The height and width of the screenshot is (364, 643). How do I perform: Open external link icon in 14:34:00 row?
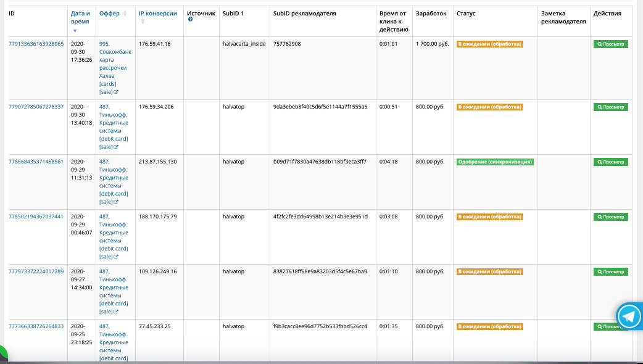click(x=116, y=312)
